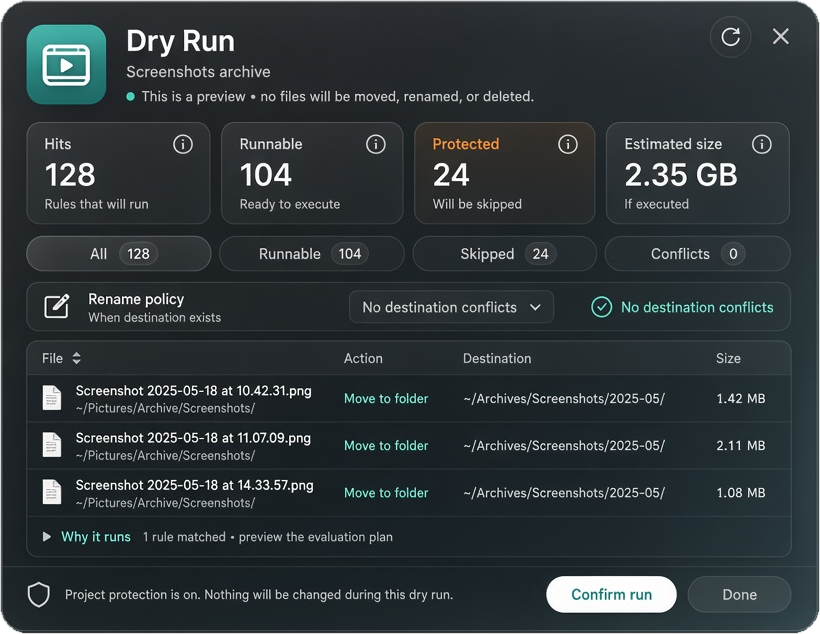Sort table by File column arrows
Screen dimensions: 820x634
(x=76, y=358)
